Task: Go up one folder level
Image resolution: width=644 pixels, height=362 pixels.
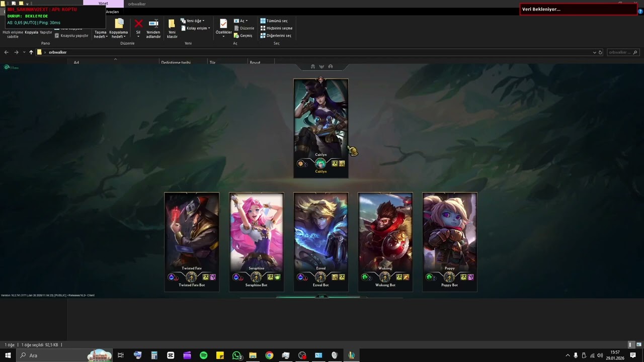Action: click(31, 52)
